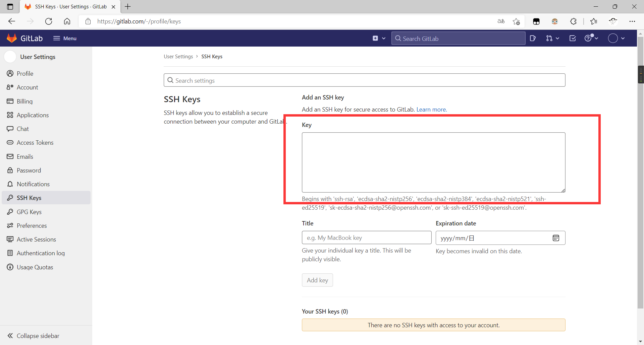
Task: Open the Issues icon in navbar
Action: point(533,38)
